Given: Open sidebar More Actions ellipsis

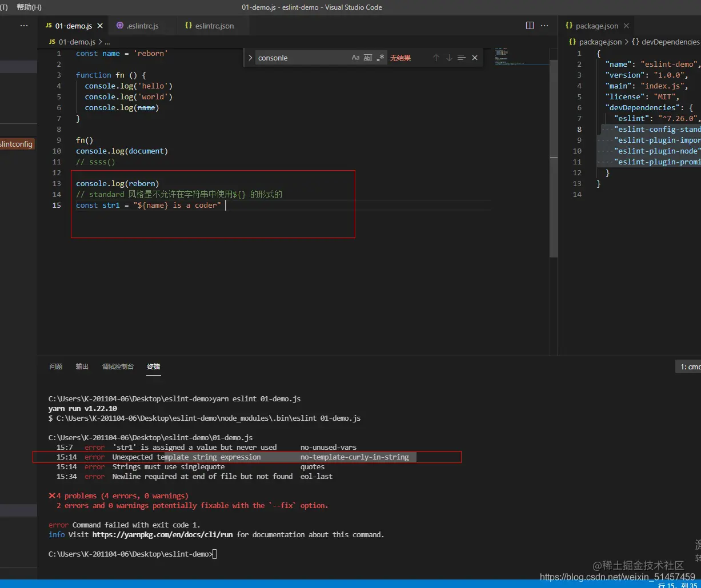Looking at the screenshot, I should [24, 26].
